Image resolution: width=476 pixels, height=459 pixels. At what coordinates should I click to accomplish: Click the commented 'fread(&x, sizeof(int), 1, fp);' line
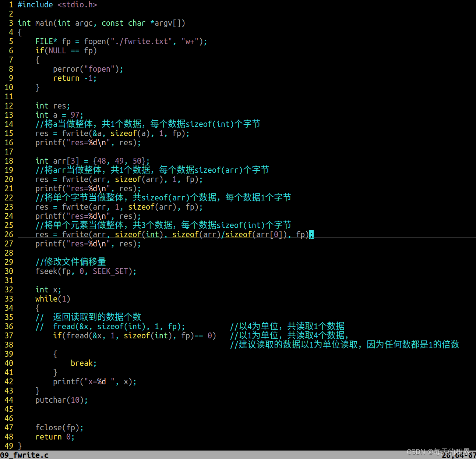pyautogui.click(x=110, y=327)
